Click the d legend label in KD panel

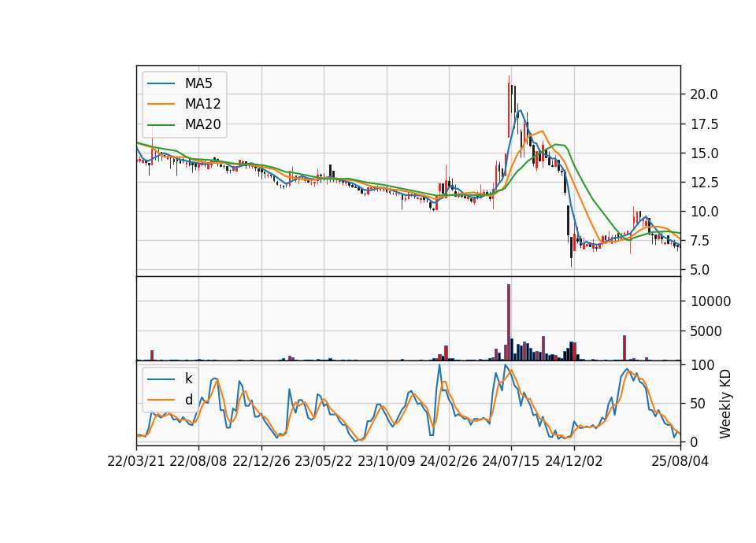[x=188, y=400]
